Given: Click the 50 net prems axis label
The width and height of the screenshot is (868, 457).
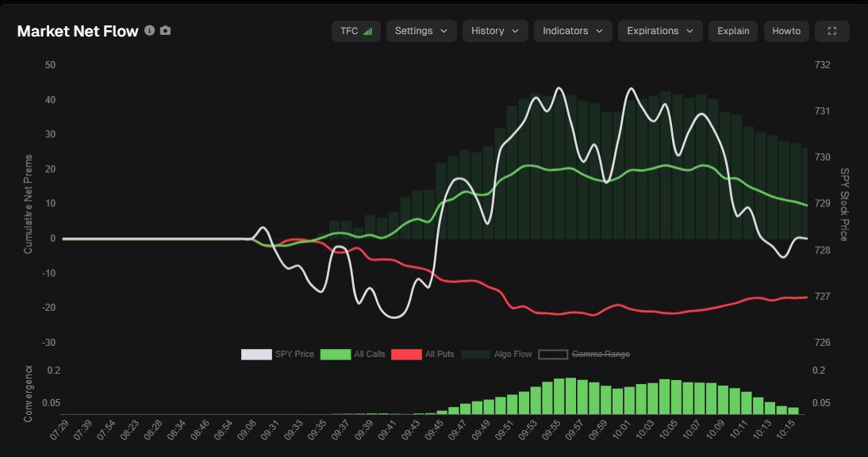Looking at the screenshot, I should click(50, 65).
